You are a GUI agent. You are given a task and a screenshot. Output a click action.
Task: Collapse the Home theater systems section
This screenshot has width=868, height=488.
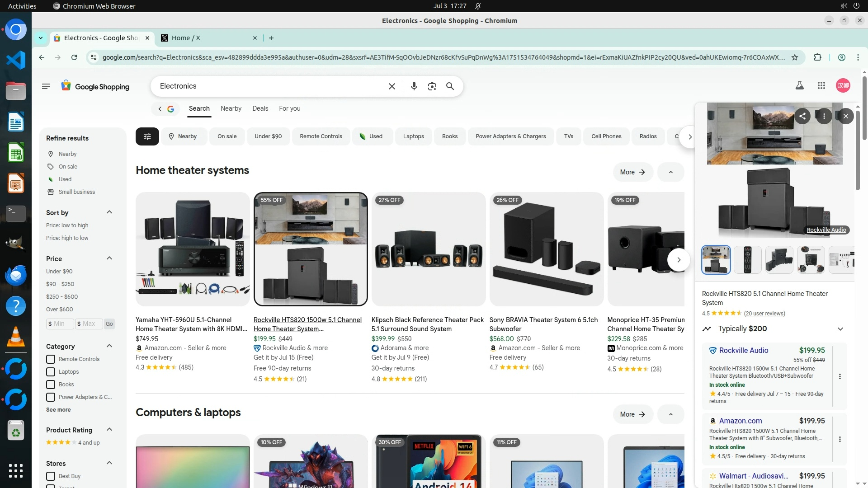(x=670, y=172)
